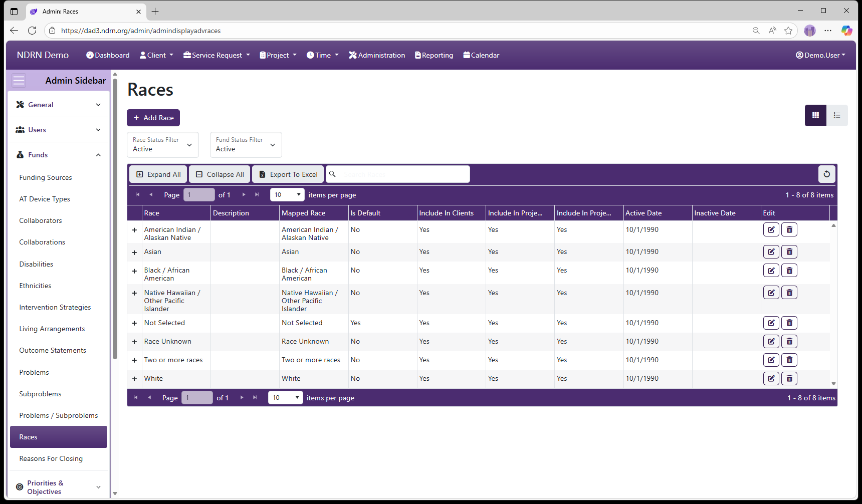The image size is (862, 504).
Task: Delete the Native Hawaiian race row
Action: (x=789, y=293)
